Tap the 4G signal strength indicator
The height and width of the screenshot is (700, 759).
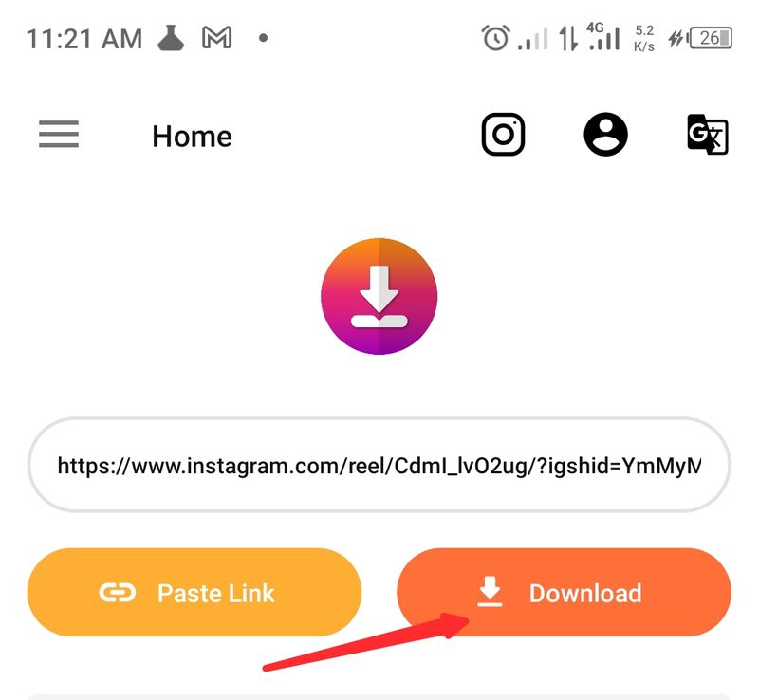pos(603,36)
